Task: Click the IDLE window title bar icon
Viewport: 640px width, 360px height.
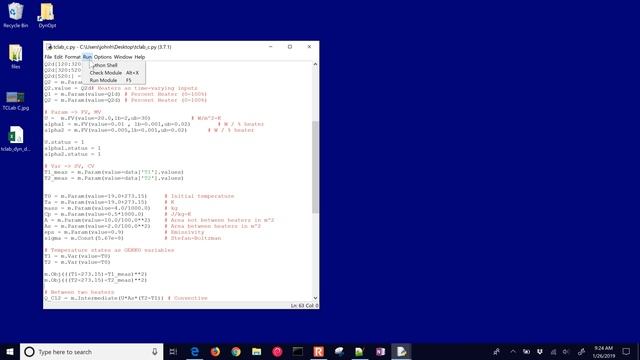Action: pos(49,47)
